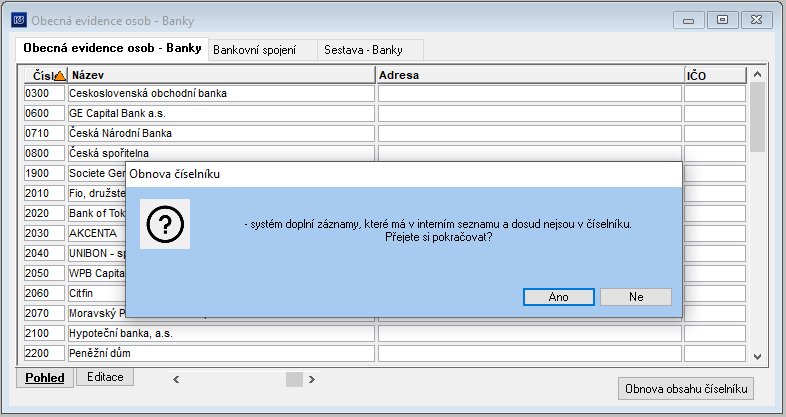Click the horizontal scrollbar thumb

(x=294, y=379)
